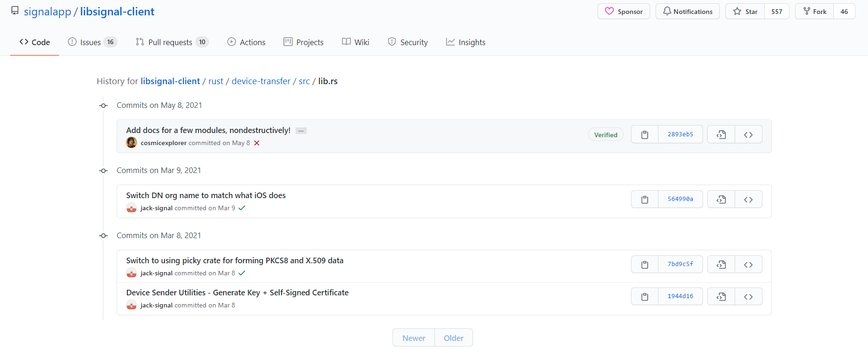The image size is (868, 353).
Task: Go to device-transfer folder in breadcrumb
Action: 261,81
